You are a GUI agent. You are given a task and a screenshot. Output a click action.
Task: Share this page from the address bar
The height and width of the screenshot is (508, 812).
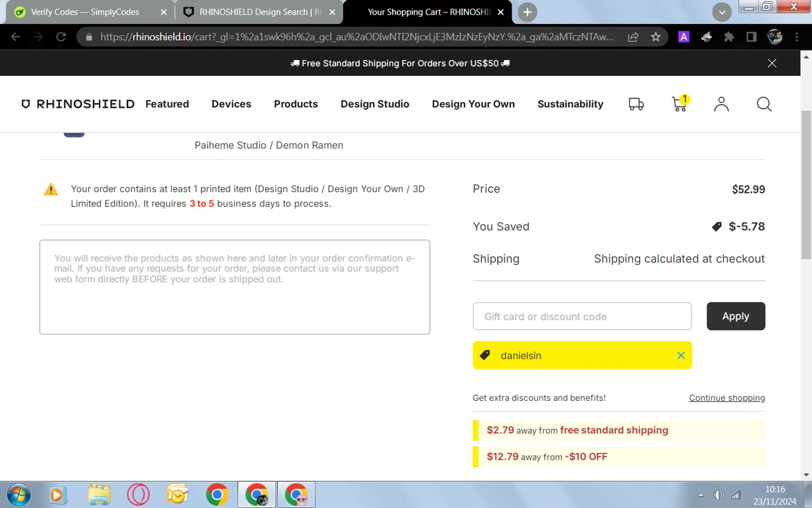pos(633,37)
